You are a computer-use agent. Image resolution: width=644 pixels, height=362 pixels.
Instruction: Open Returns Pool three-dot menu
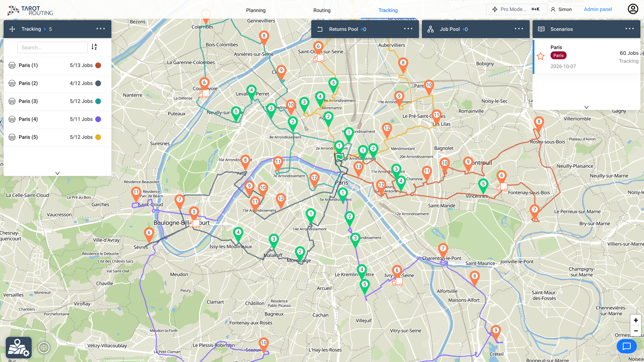pos(408,29)
